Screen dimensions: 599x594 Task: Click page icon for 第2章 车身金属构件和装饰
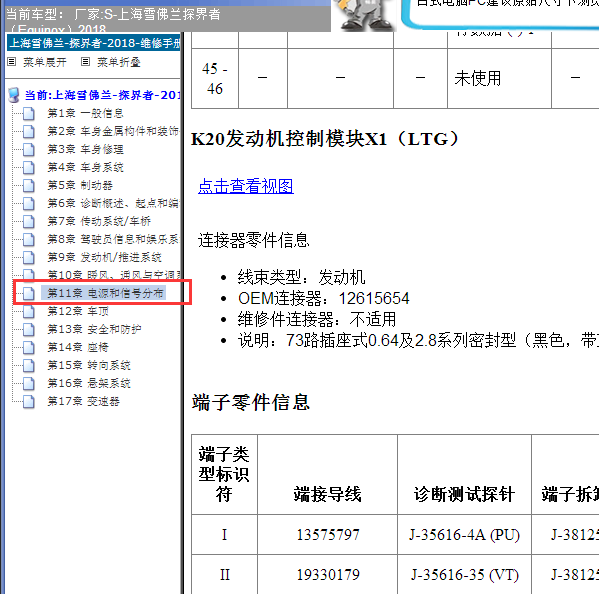[29, 131]
